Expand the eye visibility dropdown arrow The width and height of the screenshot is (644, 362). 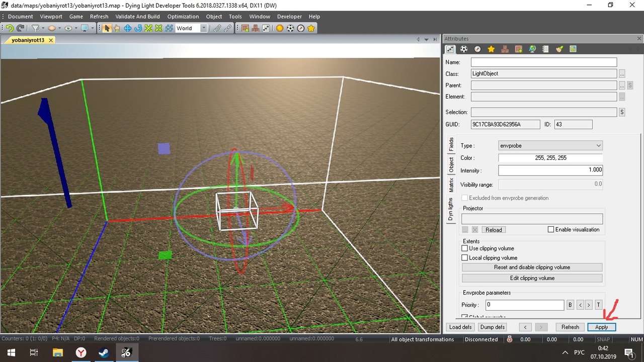[x=76, y=28]
